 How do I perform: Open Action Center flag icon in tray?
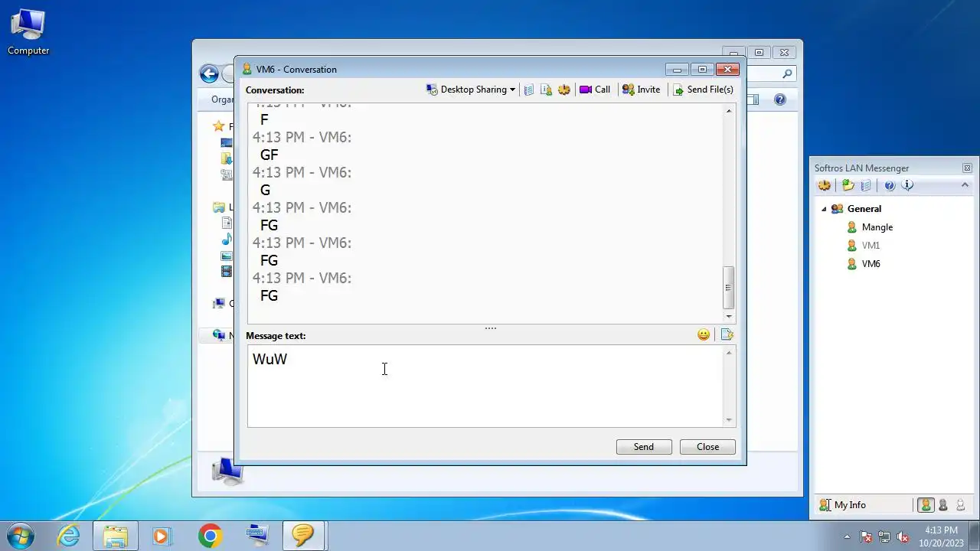coord(866,536)
